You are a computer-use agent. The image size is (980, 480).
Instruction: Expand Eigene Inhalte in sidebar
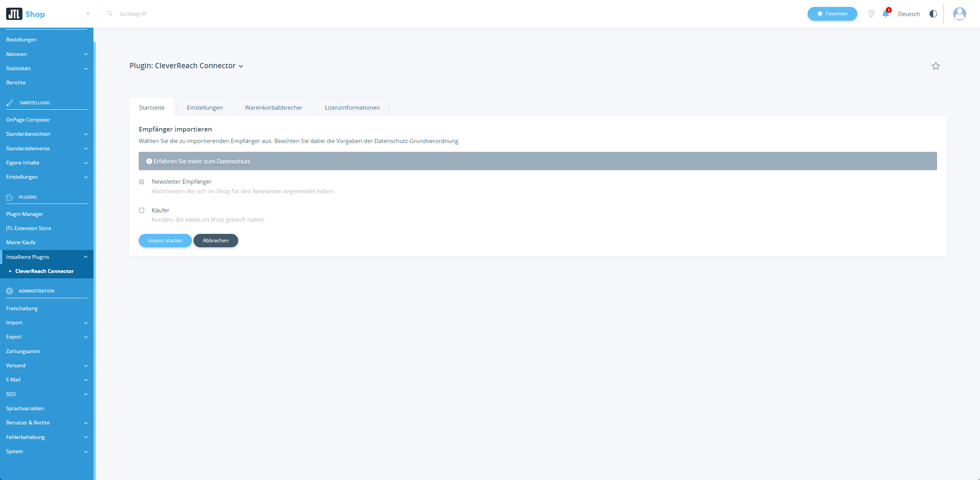[47, 163]
